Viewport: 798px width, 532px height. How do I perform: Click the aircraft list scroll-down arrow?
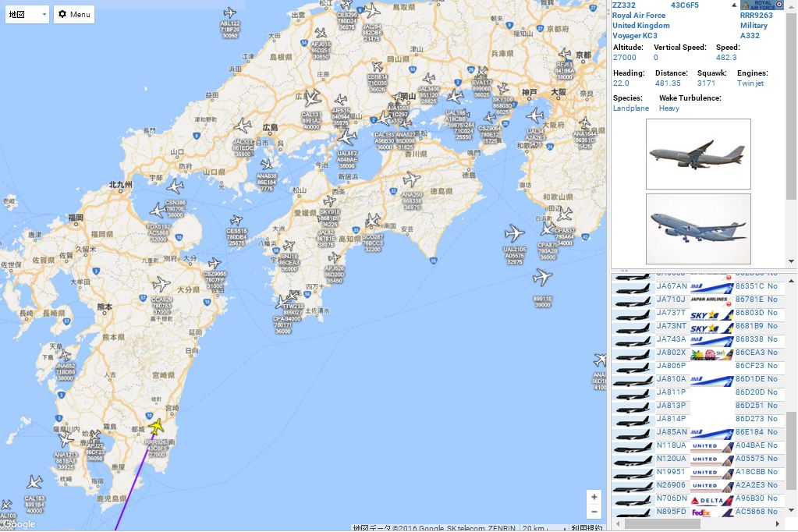(792, 510)
